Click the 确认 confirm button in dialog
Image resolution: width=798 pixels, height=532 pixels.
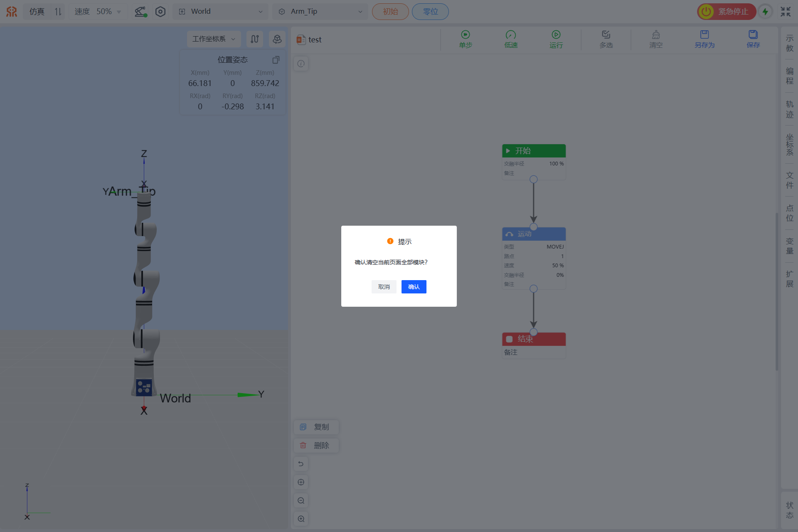(414, 287)
